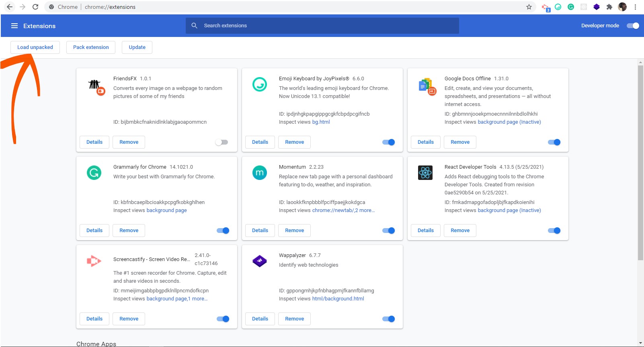Click Load unpacked button
This screenshot has width=644, height=347.
click(x=35, y=47)
